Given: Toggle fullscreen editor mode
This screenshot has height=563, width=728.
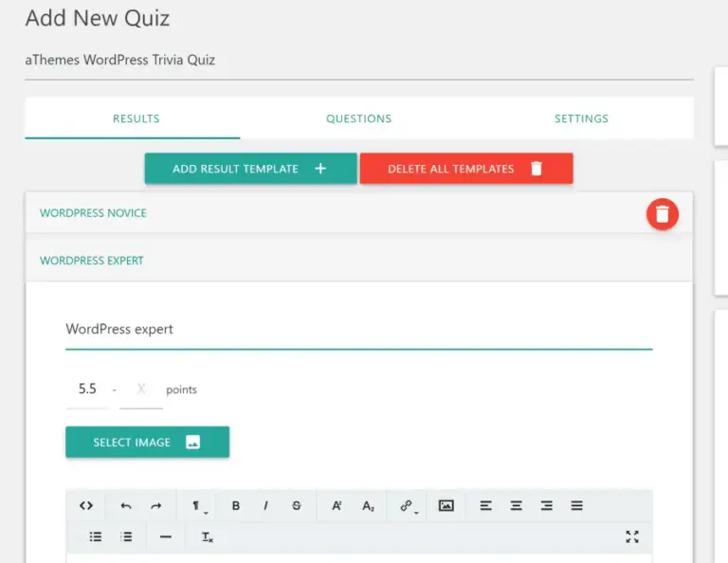Looking at the screenshot, I should 632,537.
